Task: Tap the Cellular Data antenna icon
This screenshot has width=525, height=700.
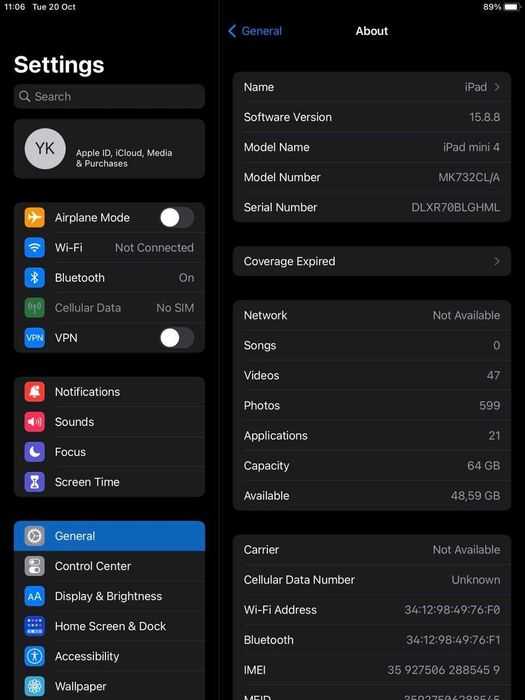Action: coord(34,308)
